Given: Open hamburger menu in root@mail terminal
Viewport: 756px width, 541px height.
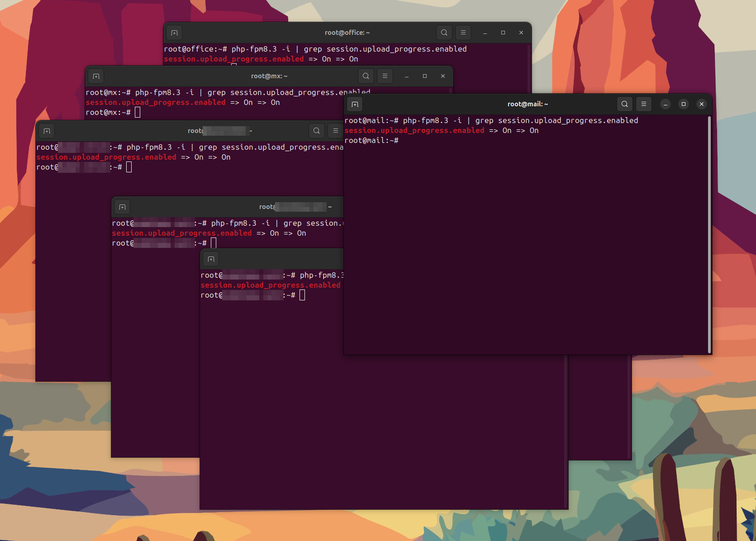Looking at the screenshot, I should tap(644, 104).
